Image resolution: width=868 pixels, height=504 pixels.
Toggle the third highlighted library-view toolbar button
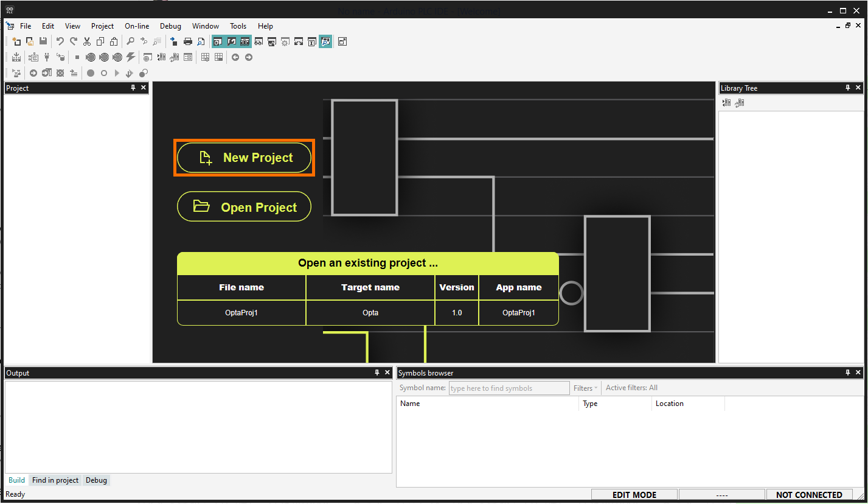[x=245, y=41]
